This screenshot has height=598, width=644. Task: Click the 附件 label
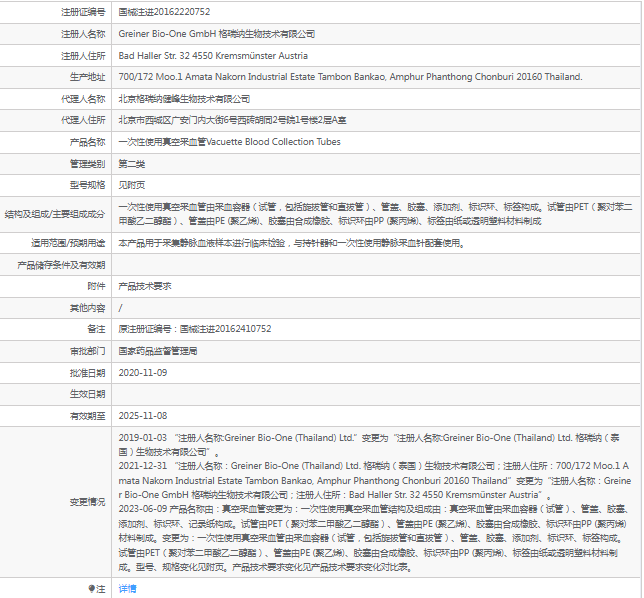[x=97, y=286]
